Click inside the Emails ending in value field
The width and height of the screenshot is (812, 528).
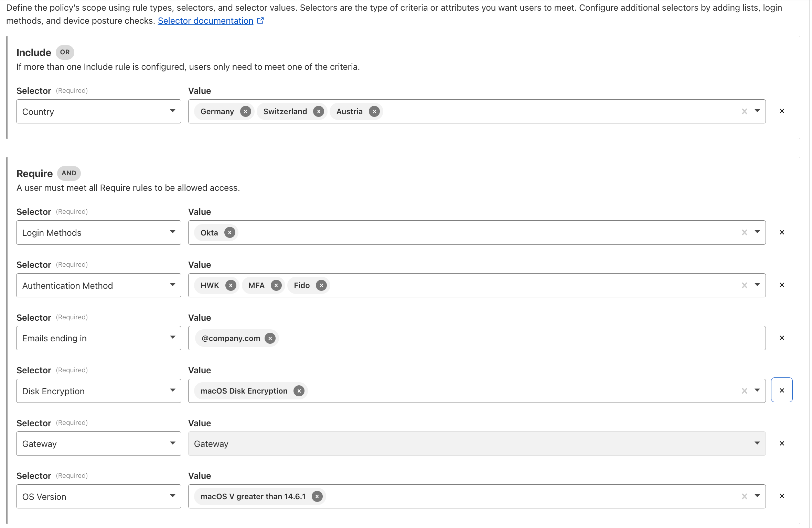(x=482, y=338)
